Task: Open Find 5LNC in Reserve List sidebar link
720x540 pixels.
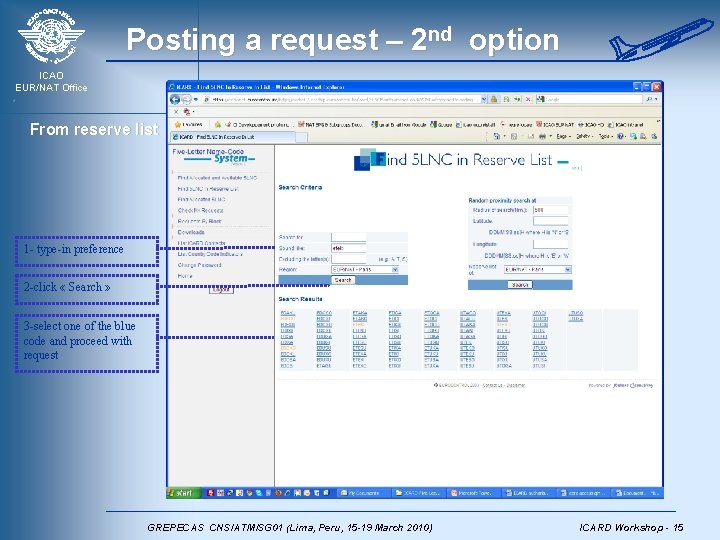Action: 208,189
